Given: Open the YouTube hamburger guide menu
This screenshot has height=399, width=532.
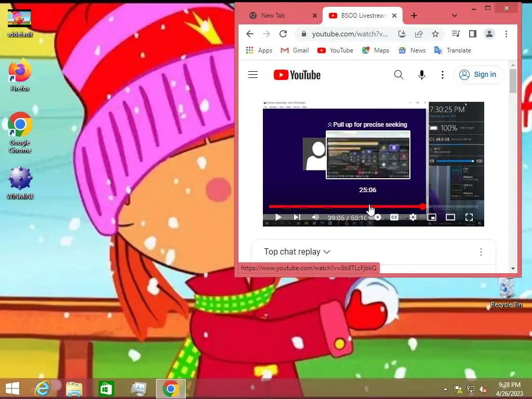Looking at the screenshot, I should pos(253,75).
